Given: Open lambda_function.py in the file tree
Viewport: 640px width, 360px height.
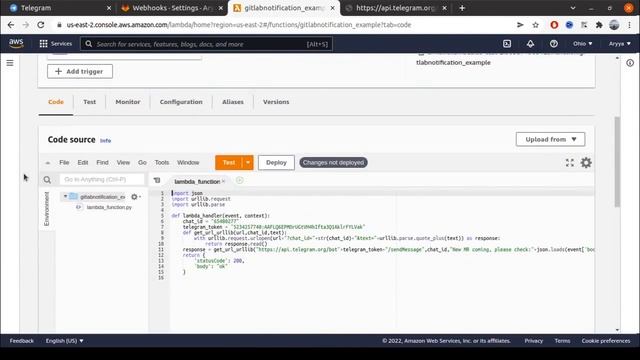Looking at the screenshot, I should (x=109, y=207).
